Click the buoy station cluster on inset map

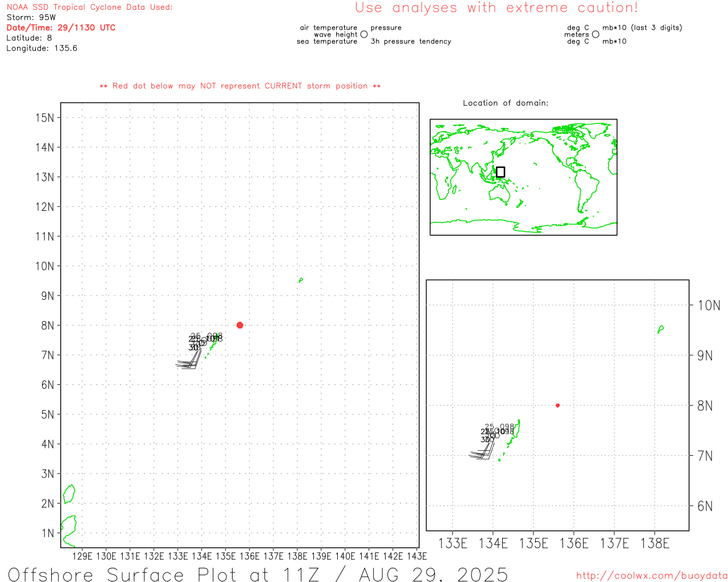pyautogui.click(x=493, y=442)
